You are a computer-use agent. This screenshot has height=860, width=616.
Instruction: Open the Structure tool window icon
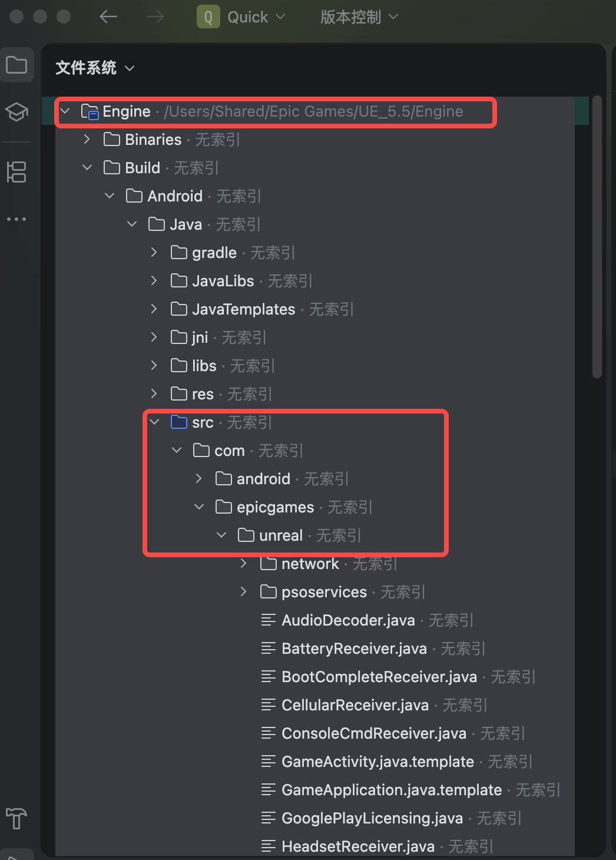point(16,172)
